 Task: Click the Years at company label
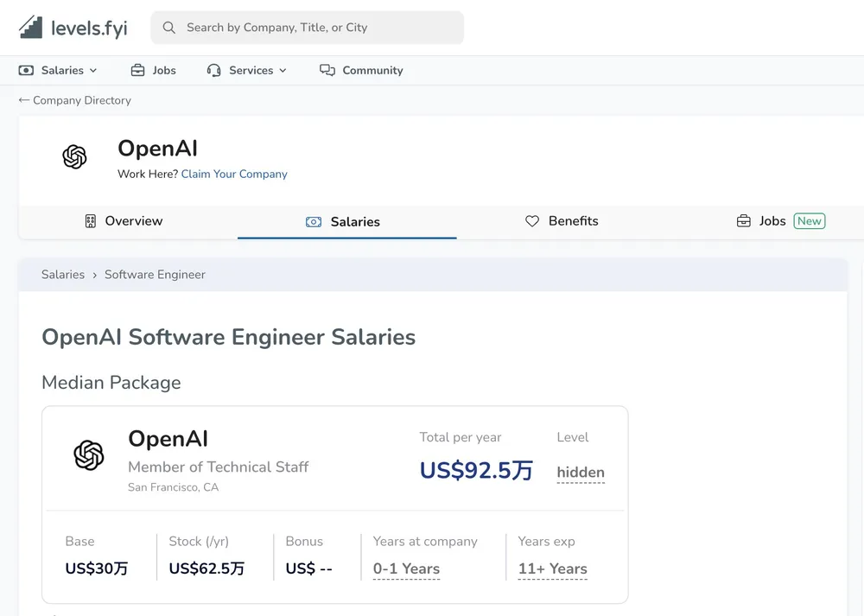(425, 542)
